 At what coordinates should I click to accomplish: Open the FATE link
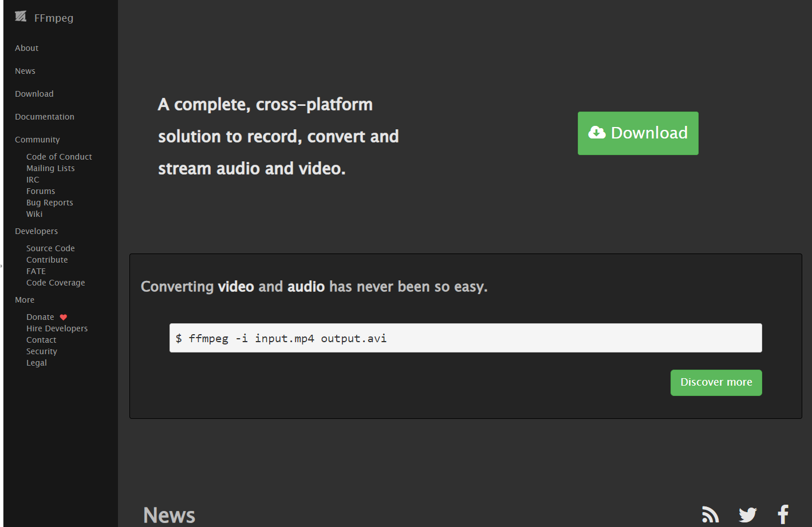[x=36, y=271]
